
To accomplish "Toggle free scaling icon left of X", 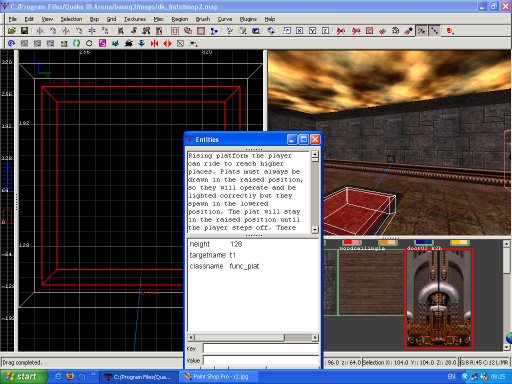I will pos(287,31).
